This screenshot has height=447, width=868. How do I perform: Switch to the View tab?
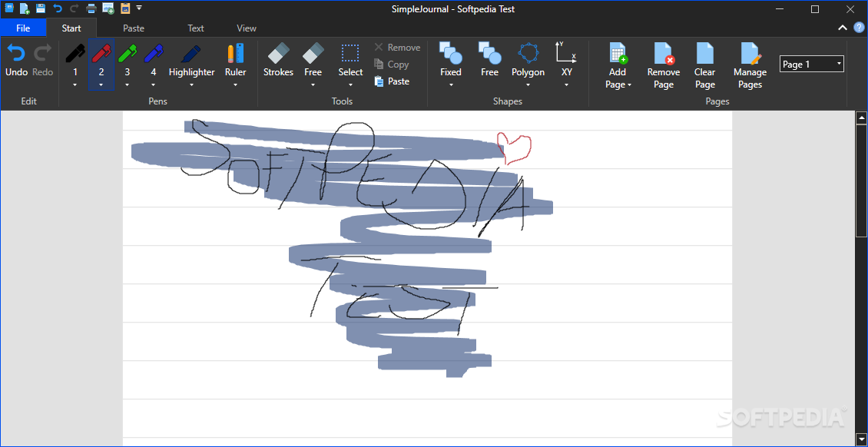(x=247, y=28)
